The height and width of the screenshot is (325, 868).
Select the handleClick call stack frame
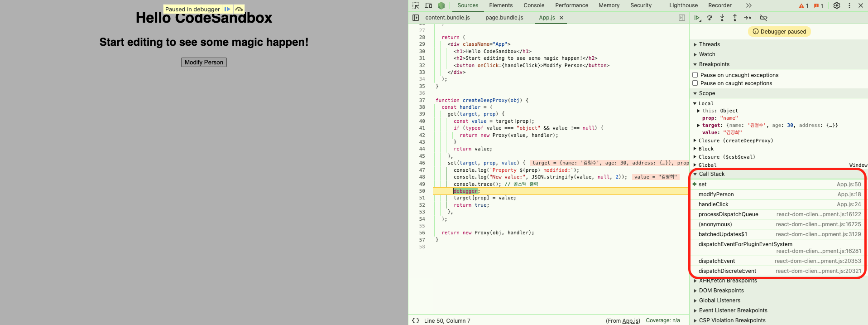(x=778, y=204)
